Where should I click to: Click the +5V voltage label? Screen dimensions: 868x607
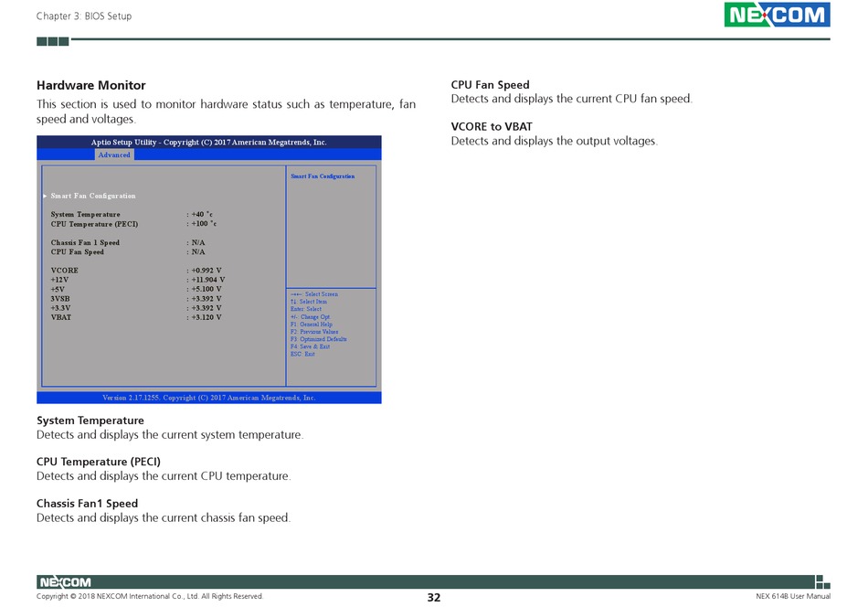tap(58, 289)
